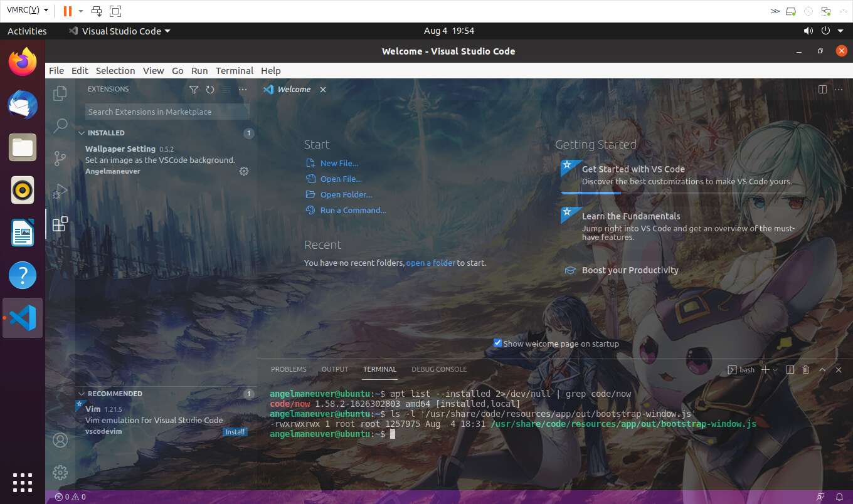853x504 pixels.
Task: Open Manage settings gear at sidebar bottom
Action: pyautogui.click(x=60, y=473)
